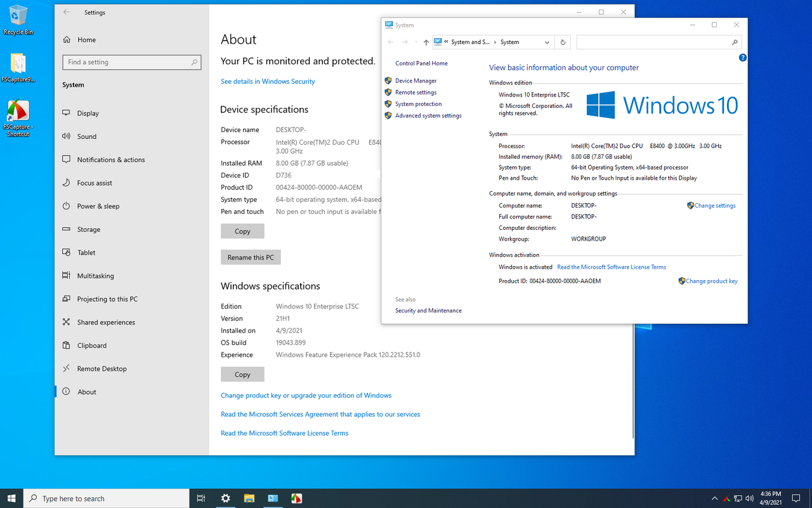This screenshot has width=812, height=508.
Task: Go up one level in System window
Action: [426, 43]
